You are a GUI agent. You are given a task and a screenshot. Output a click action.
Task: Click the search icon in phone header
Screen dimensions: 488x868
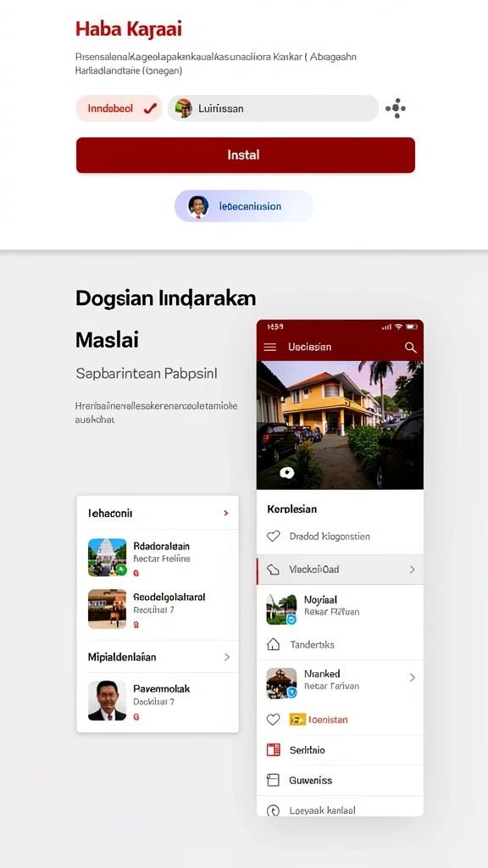click(411, 347)
